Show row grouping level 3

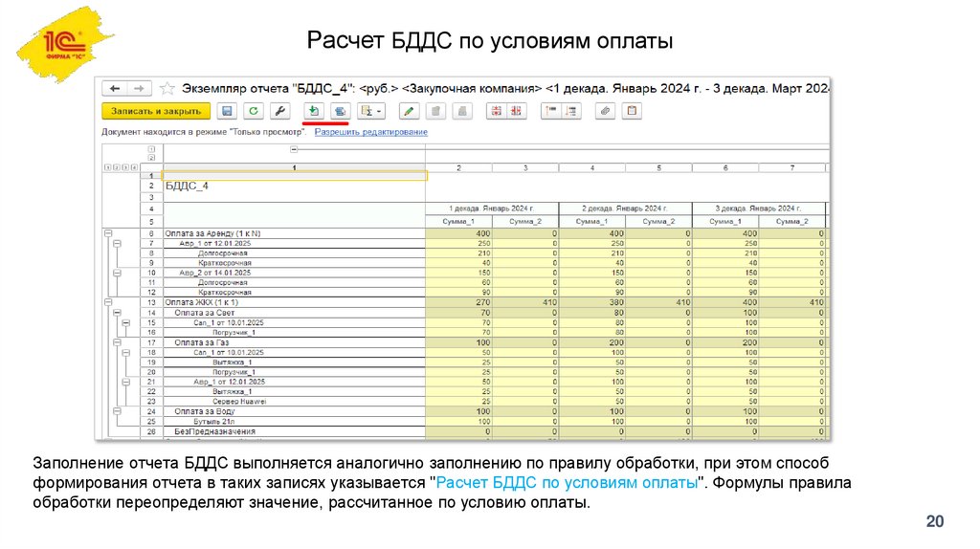tap(125, 167)
